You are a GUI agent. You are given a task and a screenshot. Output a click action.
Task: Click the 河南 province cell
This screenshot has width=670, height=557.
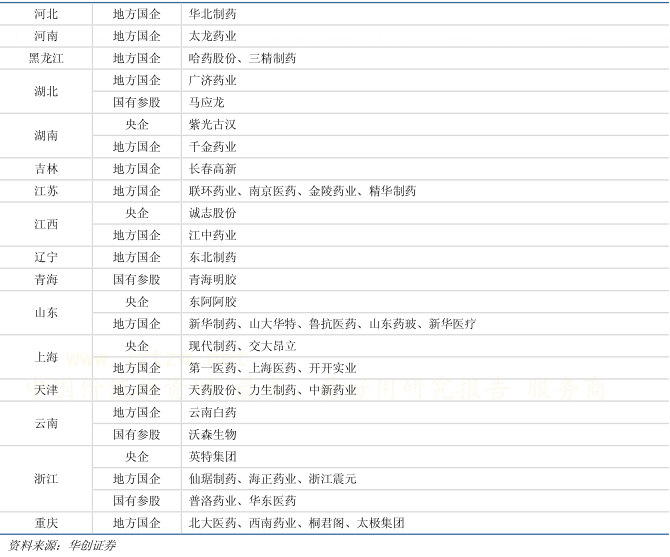46,36
